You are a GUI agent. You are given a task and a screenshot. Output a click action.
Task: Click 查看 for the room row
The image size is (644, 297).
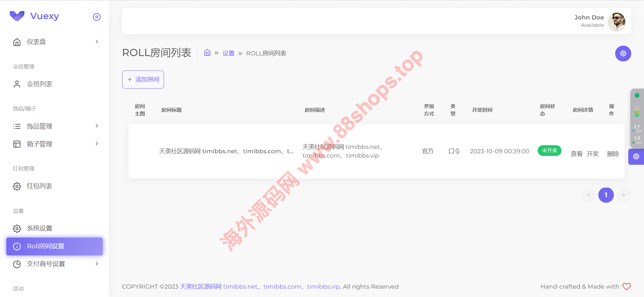point(576,154)
